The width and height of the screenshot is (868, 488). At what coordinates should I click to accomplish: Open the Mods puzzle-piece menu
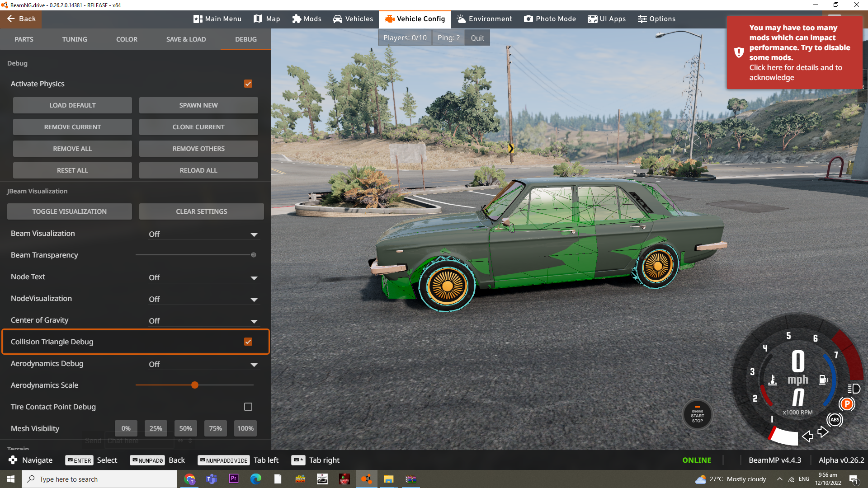[307, 19]
